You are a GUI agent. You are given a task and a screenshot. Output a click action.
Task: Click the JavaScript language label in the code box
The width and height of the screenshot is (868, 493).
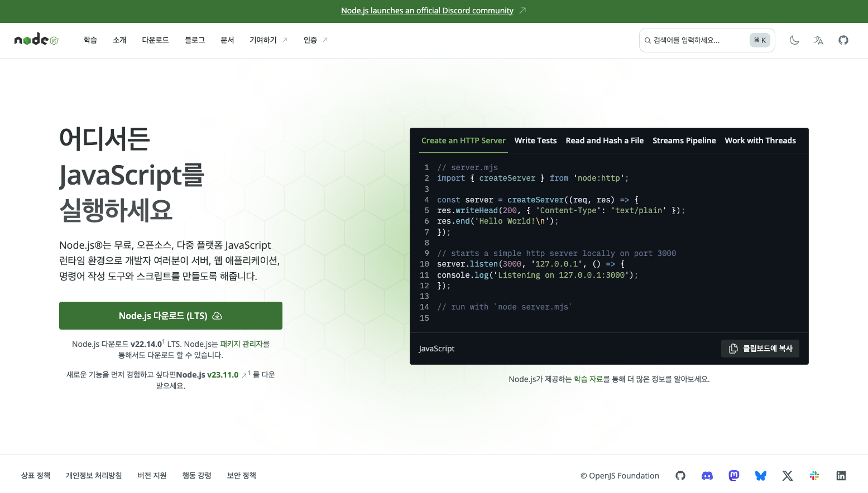click(x=437, y=349)
